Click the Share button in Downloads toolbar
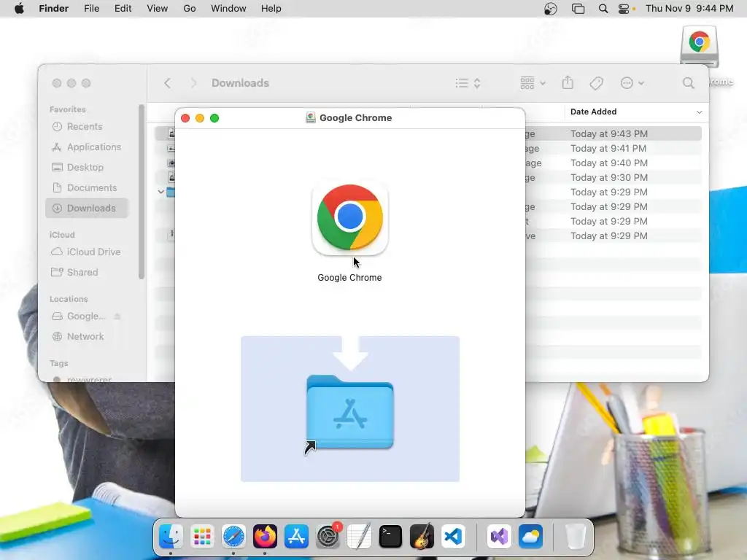The image size is (747, 560). [x=568, y=83]
